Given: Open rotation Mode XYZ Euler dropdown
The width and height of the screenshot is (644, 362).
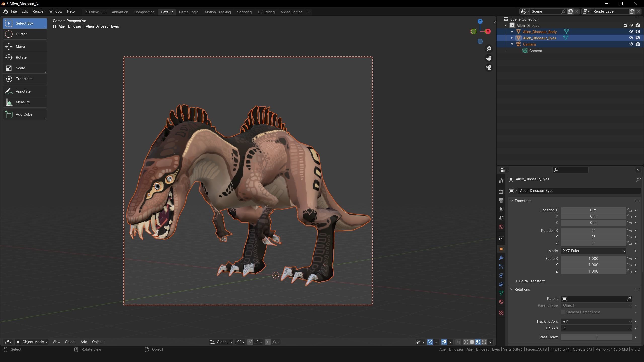Looking at the screenshot, I should [593, 251].
